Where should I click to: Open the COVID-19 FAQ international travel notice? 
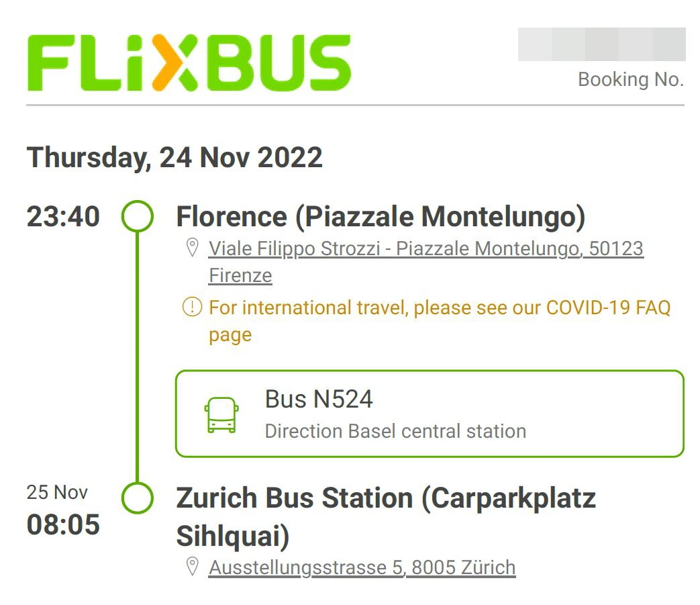(x=439, y=308)
